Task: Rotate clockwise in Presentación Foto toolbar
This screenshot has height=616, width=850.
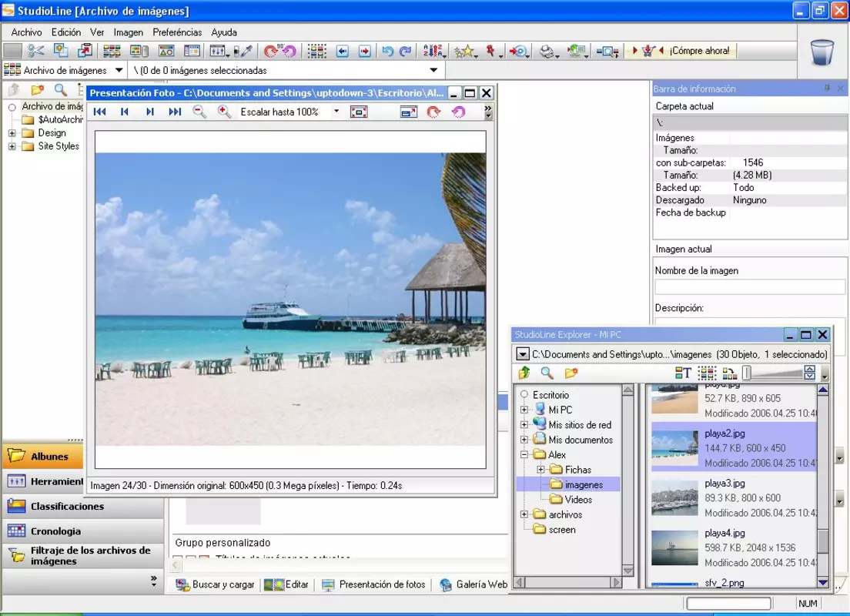Action: 433,112
